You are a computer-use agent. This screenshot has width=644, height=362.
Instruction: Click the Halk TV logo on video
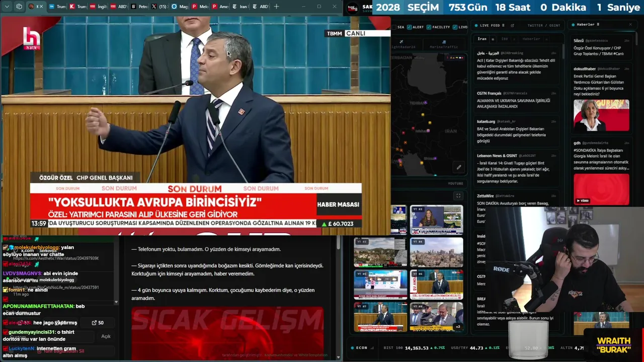pos(32,39)
